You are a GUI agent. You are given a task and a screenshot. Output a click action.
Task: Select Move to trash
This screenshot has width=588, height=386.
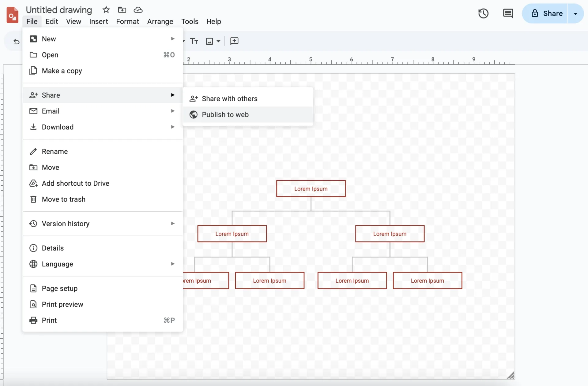pyautogui.click(x=103, y=199)
